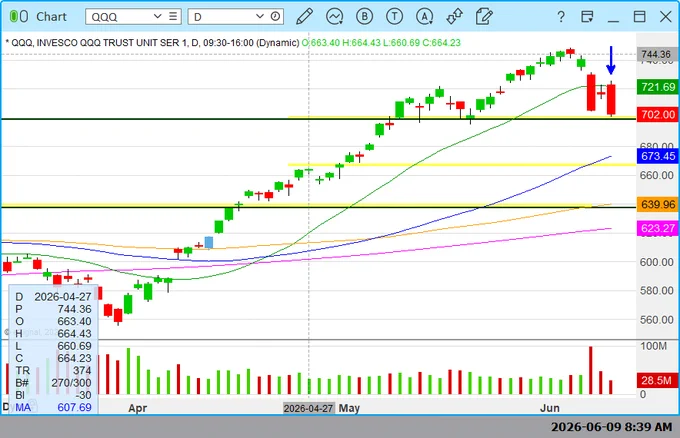
Task: Click the 600.00 price axis label
Action: (x=657, y=262)
